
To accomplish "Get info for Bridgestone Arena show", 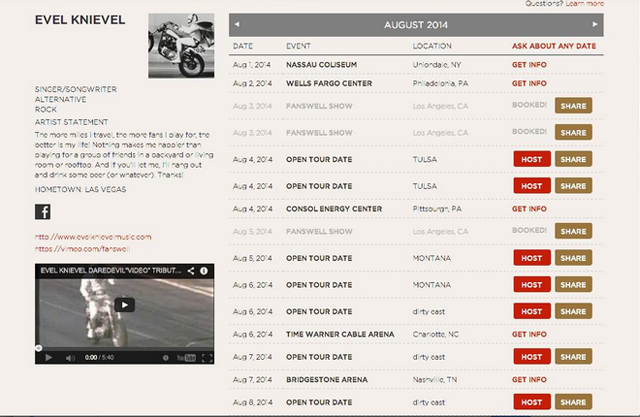I will tap(529, 379).
